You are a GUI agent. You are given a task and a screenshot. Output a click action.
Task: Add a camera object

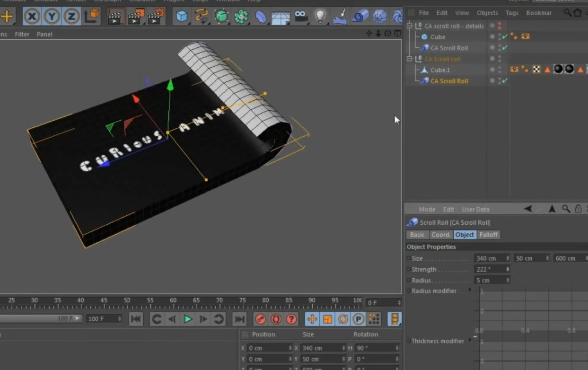[301, 16]
